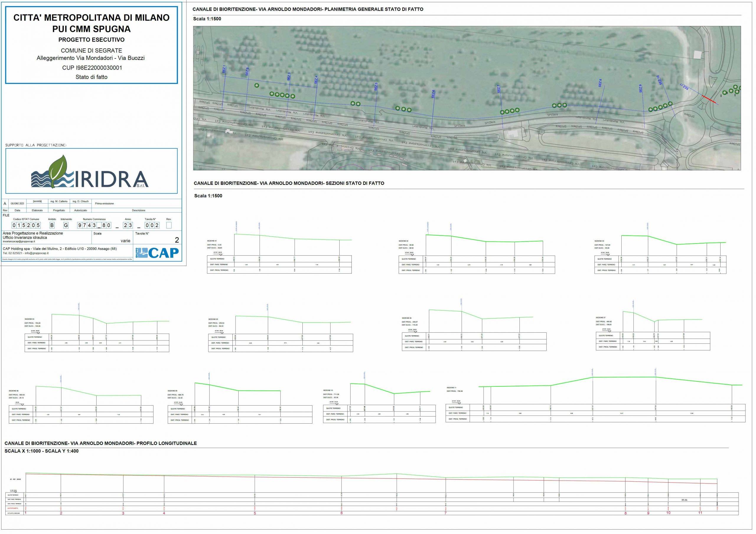Click 'Prima emissione' description

(104, 204)
